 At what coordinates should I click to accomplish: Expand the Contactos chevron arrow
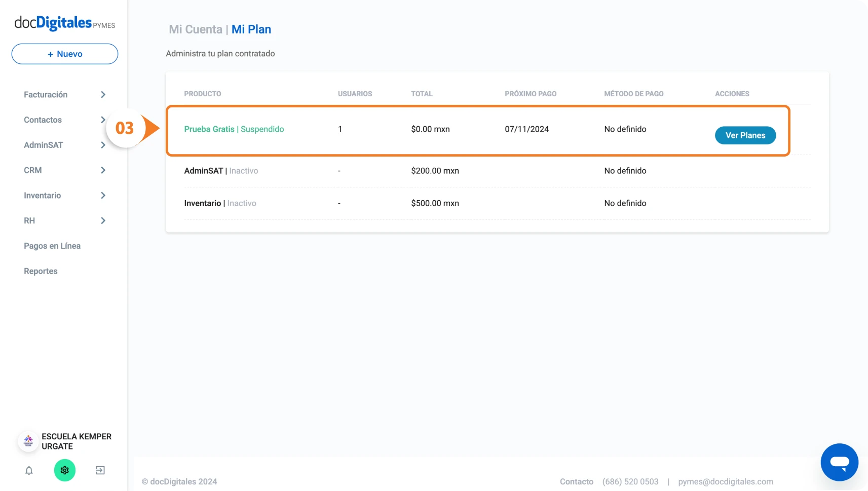click(103, 120)
